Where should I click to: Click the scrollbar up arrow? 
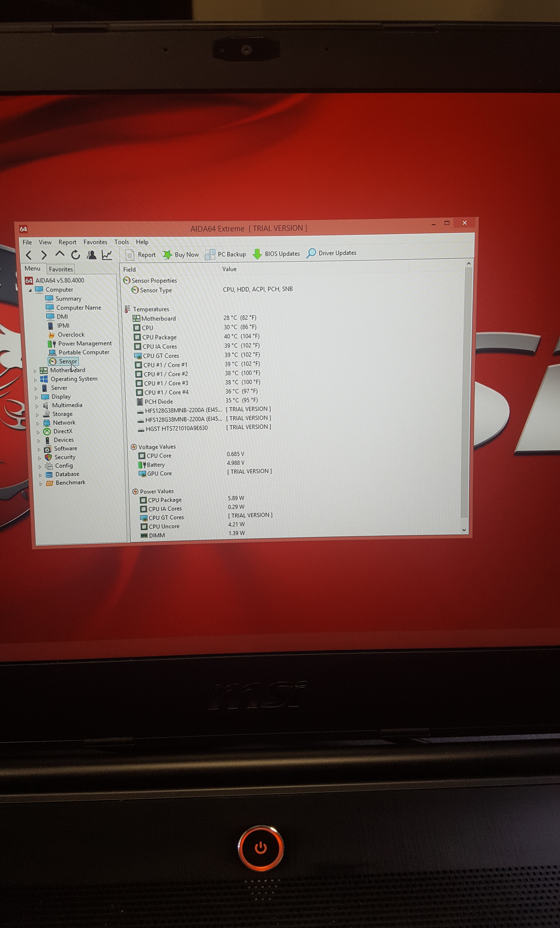[x=469, y=264]
